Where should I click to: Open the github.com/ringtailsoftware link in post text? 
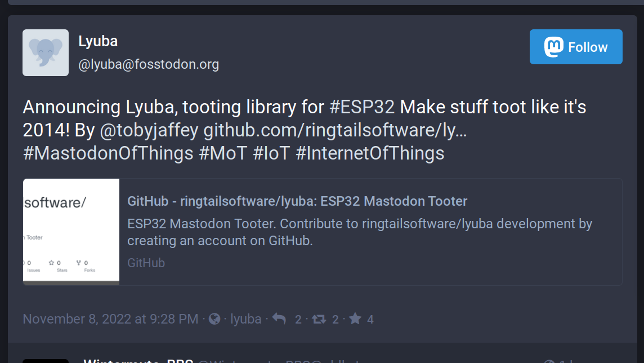click(335, 130)
